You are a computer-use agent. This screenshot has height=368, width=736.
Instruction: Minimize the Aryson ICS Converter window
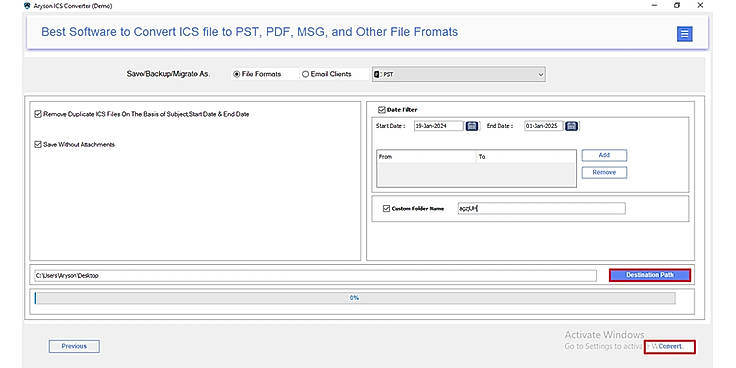655,6
